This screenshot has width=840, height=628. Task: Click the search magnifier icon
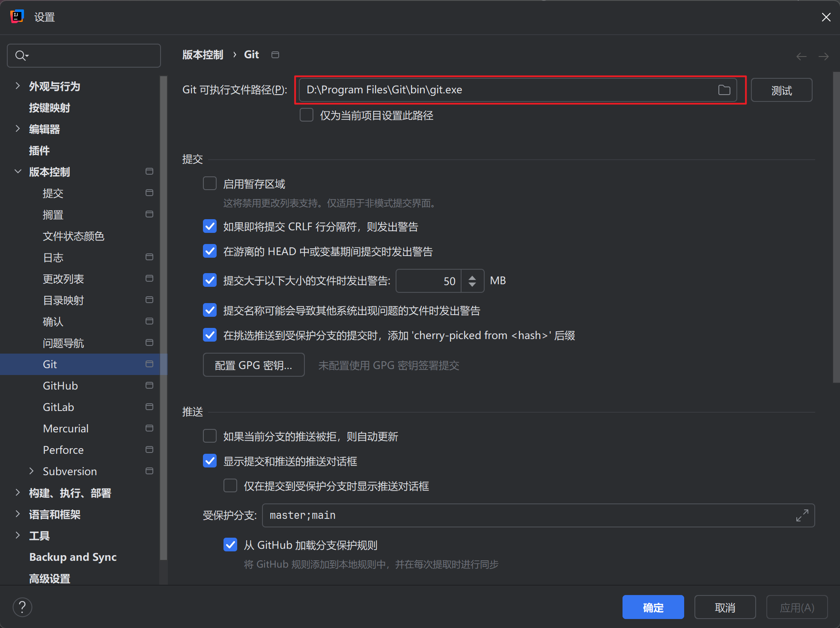point(21,56)
